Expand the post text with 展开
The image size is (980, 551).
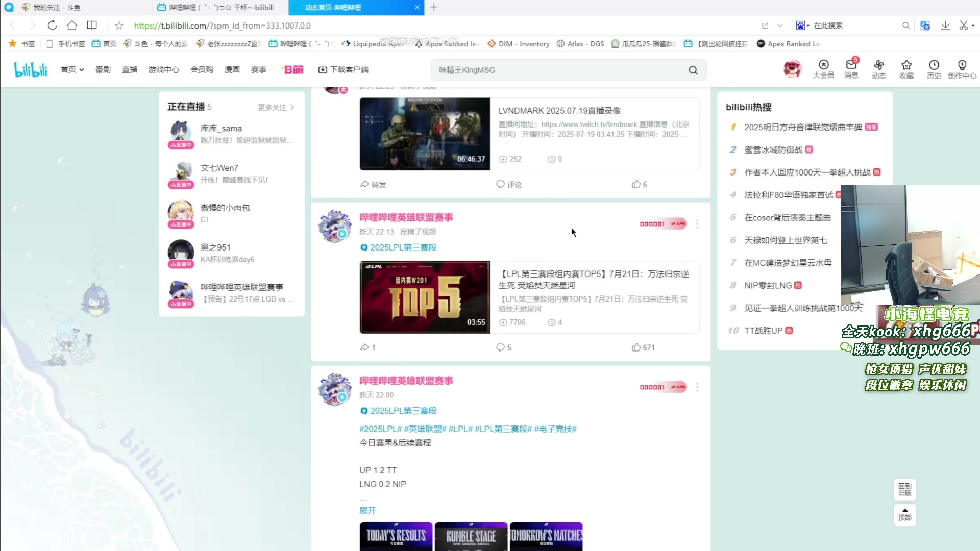click(x=367, y=510)
